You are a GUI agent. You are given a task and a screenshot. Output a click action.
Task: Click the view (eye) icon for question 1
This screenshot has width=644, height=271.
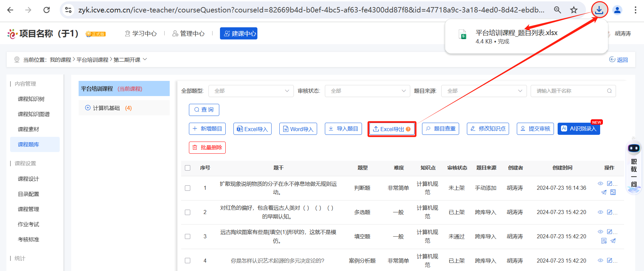pyautogui.click(x=600, y=184)
